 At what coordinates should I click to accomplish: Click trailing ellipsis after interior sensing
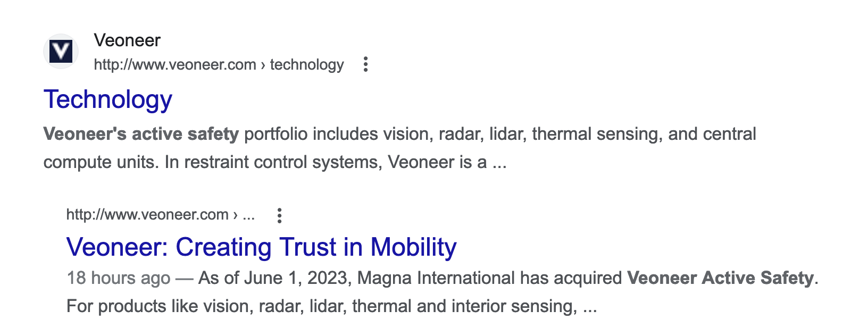(x=590, y=308)
